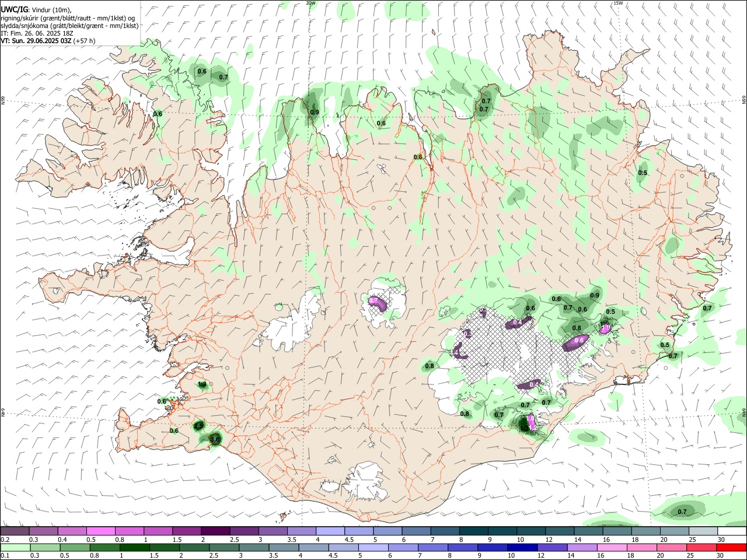Click the 'slydda/snjókoma' legend description line
The width and height of the screenshot is (747, 560).
click(69, 26)
